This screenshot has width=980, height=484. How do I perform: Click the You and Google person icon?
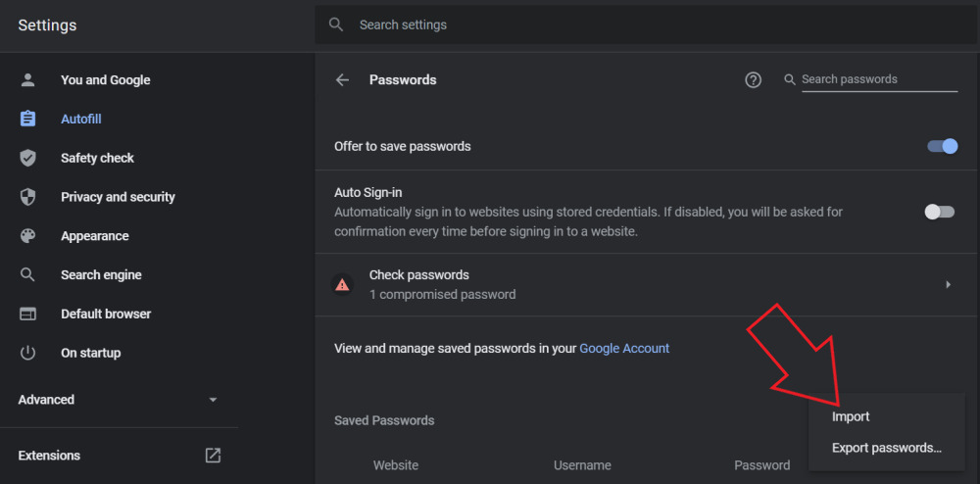tap(27, 80)
